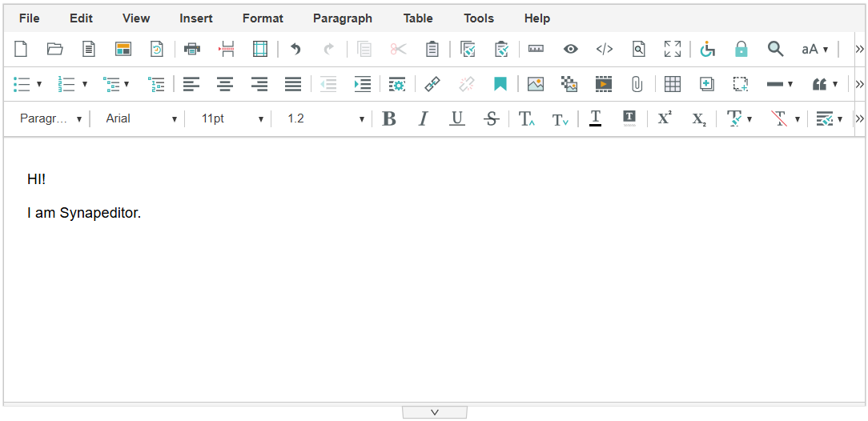Increase the font size

coord(526,118)
